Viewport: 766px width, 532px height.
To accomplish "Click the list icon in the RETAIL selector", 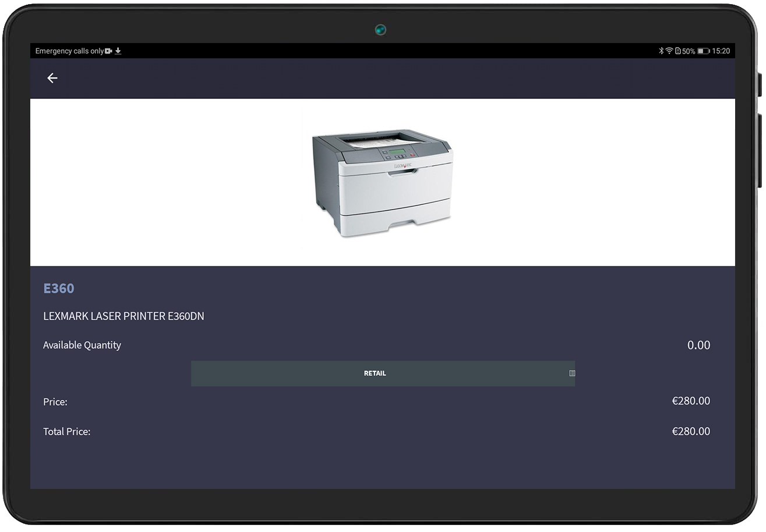I will pos(572,374).
